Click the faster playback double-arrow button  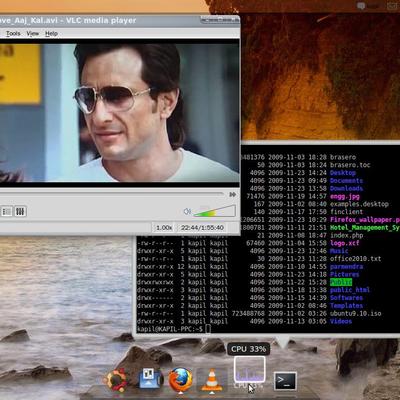point(233,194)
